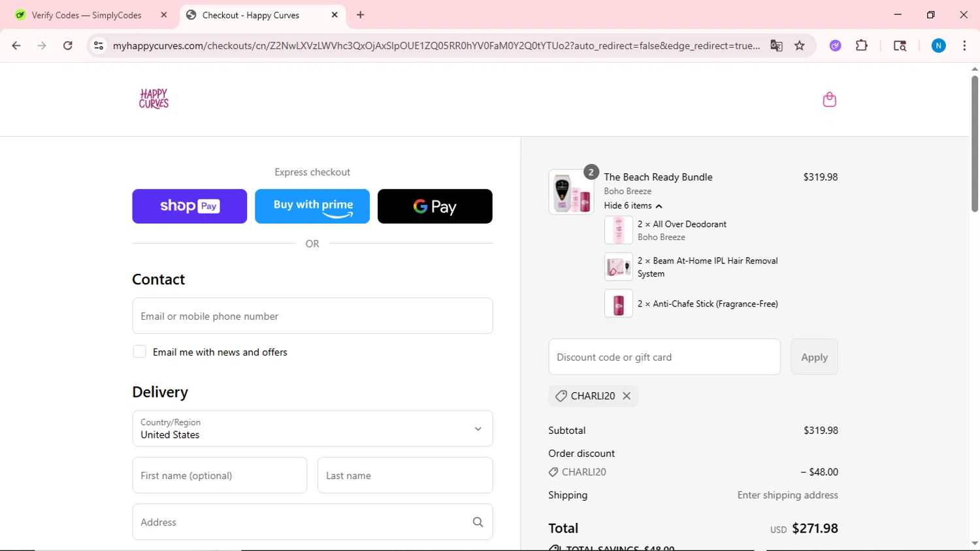
Task: Collapse the Hide 6 items list
Action: pyautogui.click(x=632, y=205)
